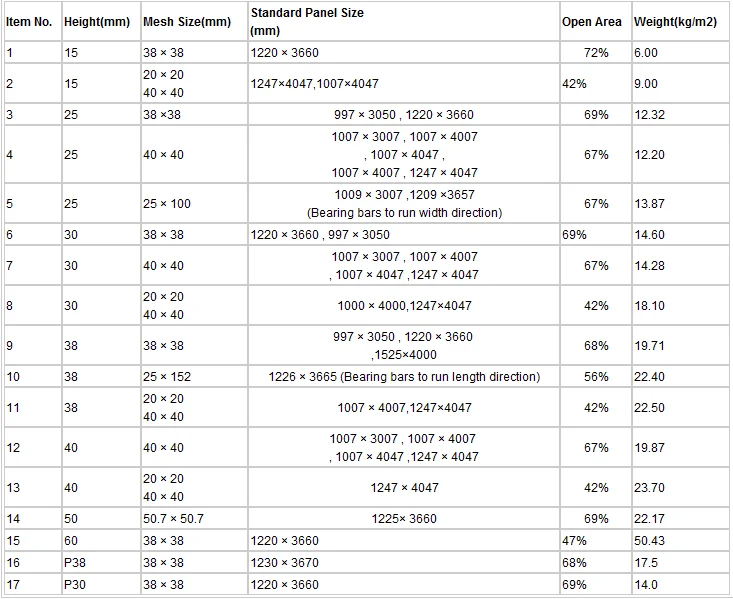Click the 25 × 100 mesh size cell

(166, 204)
